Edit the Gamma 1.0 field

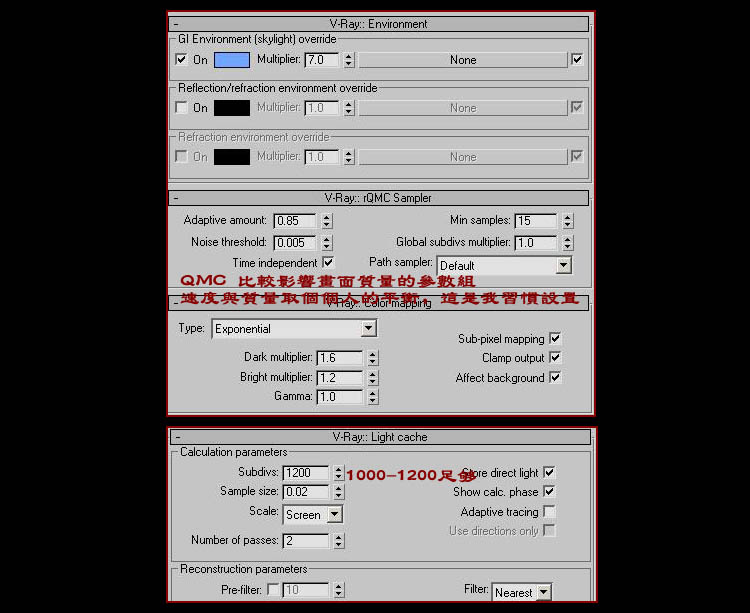click(340, 397)
